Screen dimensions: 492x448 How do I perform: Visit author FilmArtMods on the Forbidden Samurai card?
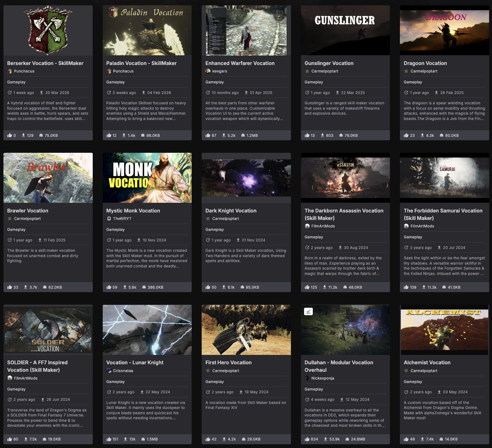coord(422,226)
